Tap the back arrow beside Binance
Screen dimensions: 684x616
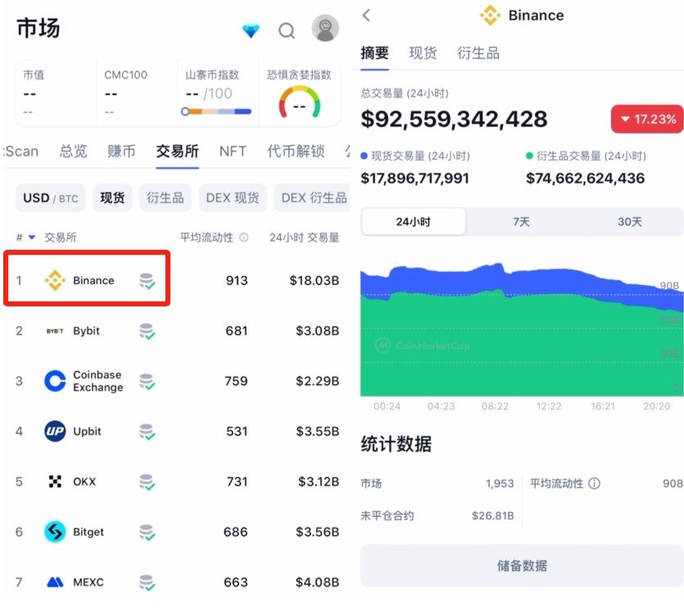coord(366,16)
